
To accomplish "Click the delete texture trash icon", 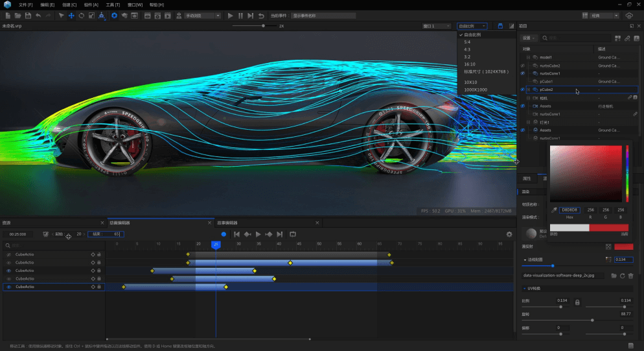I will (x=631, y=276).
